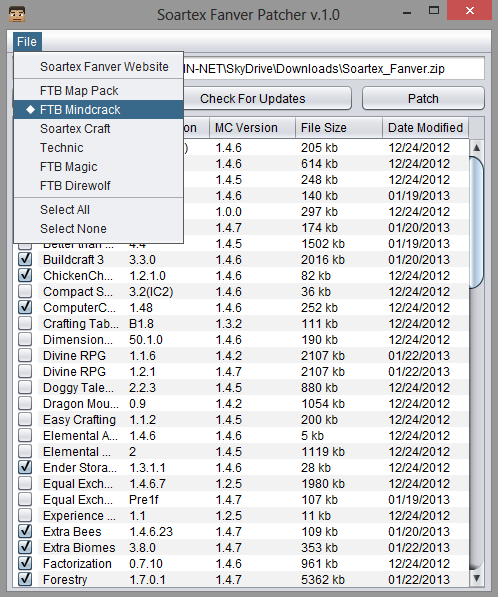
Task: Sort by MC Version column header
Action: point(252,128)
